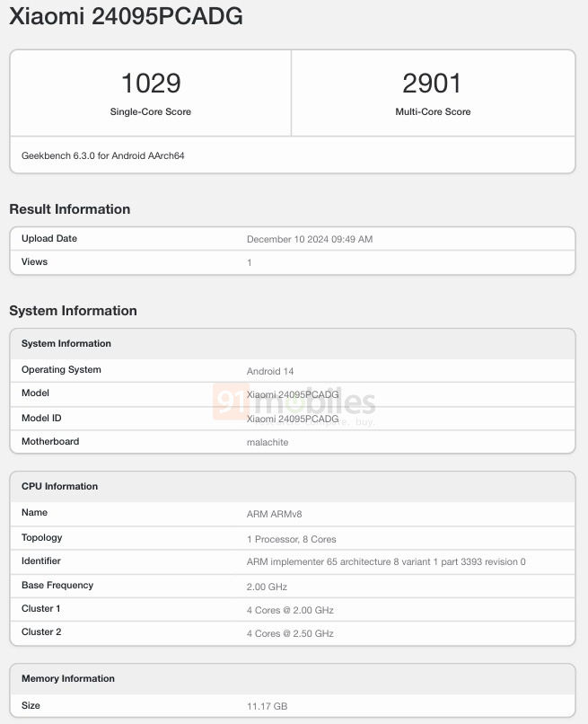
Task: Click the Android 14 operating system value
Action: point(270,371)
